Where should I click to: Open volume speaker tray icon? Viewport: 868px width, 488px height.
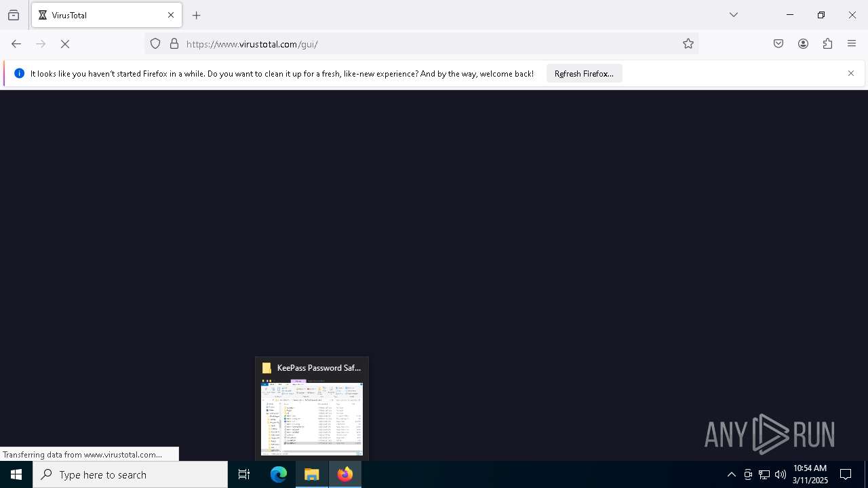781,474
